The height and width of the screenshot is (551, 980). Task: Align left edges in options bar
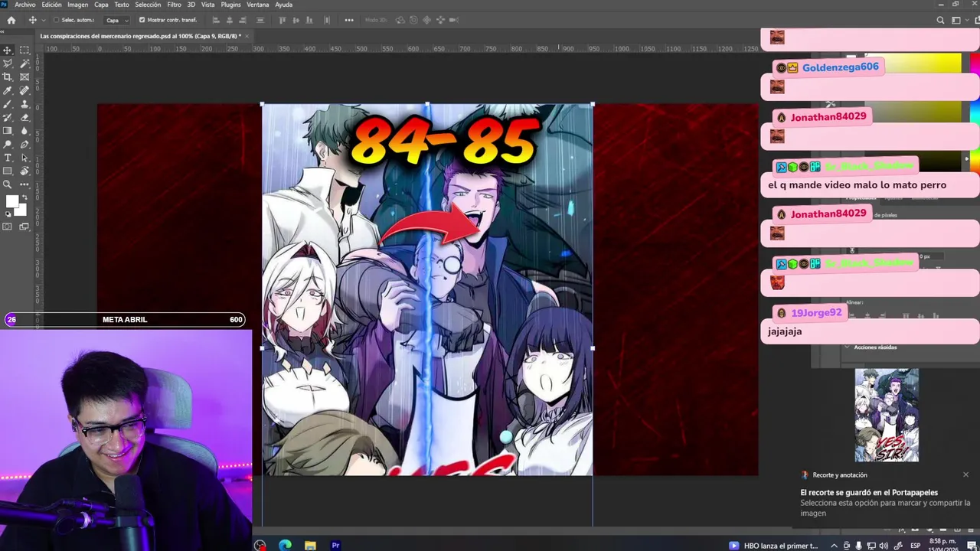(x=215, y=20)
